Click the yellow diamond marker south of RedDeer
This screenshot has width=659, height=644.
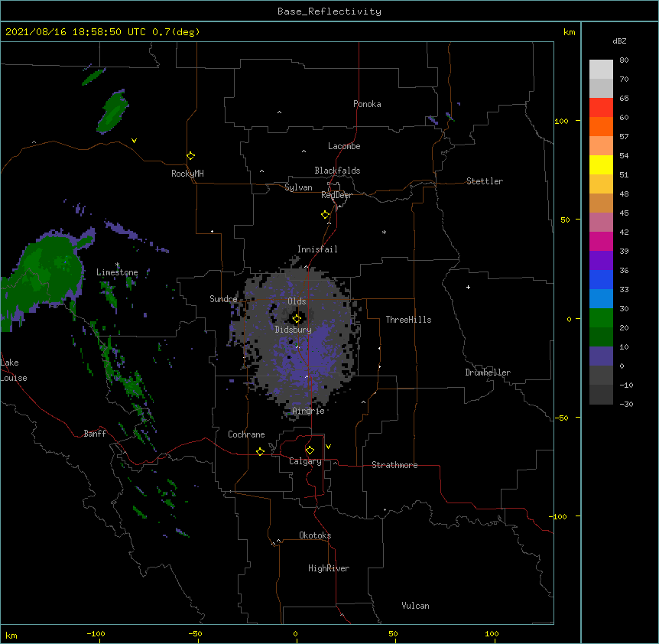[x=326, y=215]
